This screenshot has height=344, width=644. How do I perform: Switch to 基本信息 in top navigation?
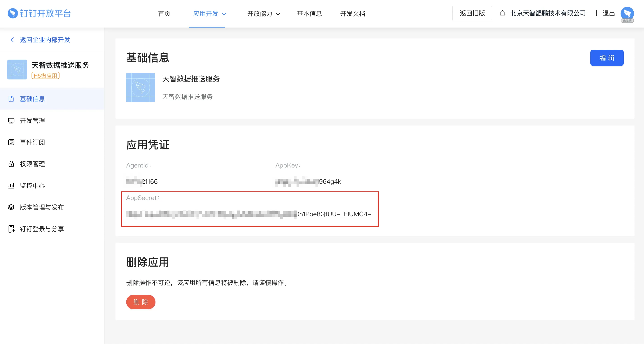pos(309,14)
